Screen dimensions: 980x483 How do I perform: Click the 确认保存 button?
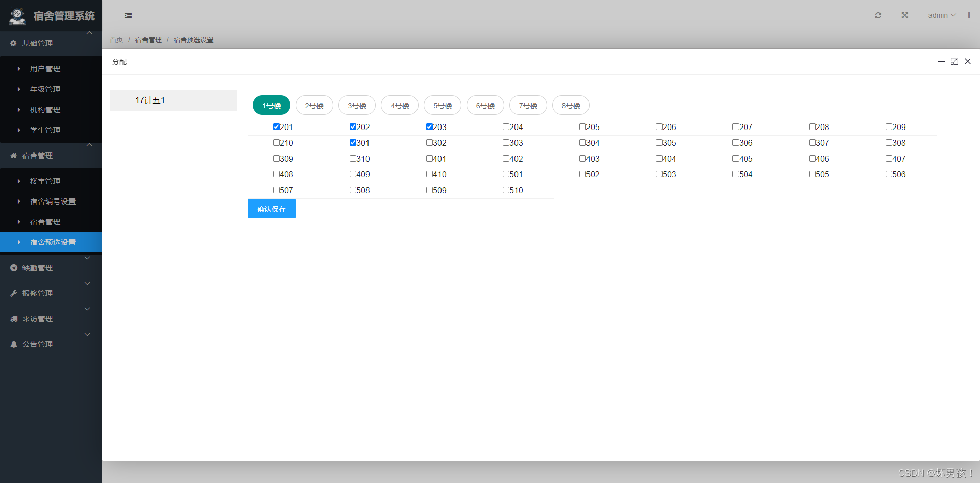click(x=272, y=209)
